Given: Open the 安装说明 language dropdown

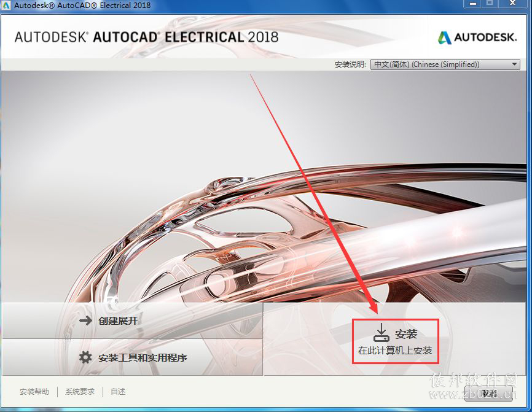Looking at the screenshot, I should coord(445,64).
